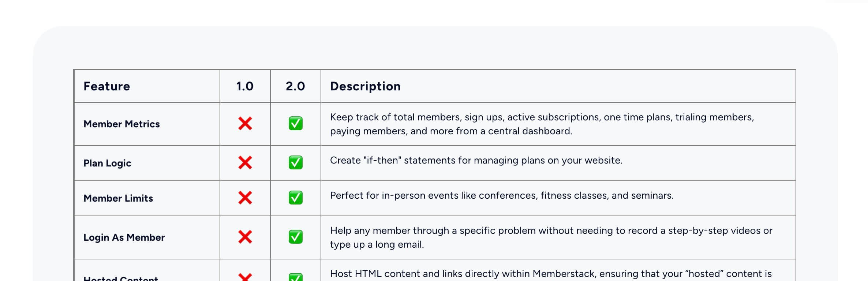Click the red X for Member Metrics
The image size is (868, 281).
pos(245,124)
